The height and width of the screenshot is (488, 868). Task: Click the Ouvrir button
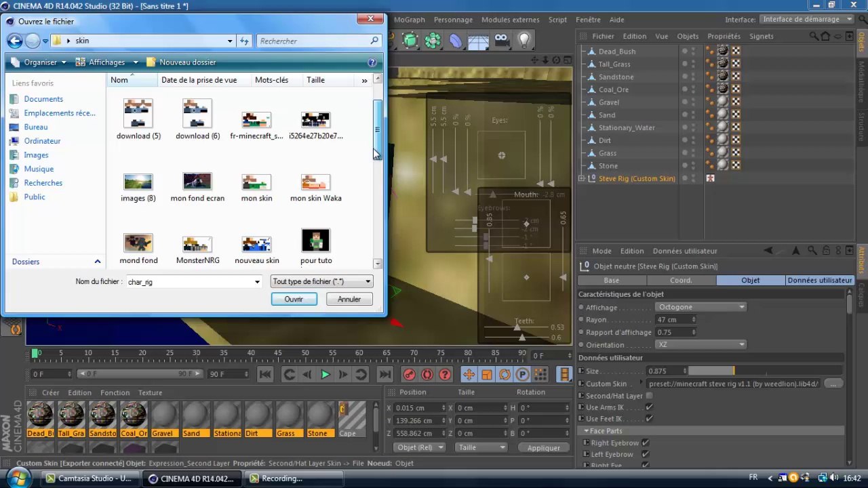click(294, 299)
